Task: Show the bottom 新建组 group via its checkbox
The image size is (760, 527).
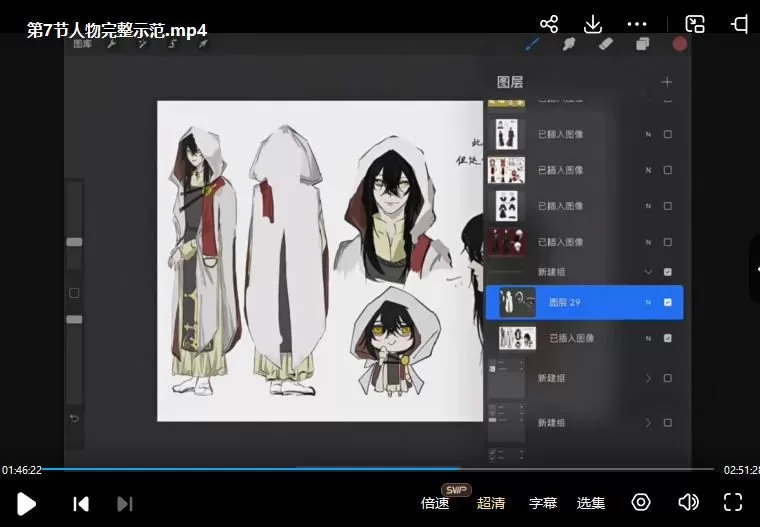Action: point(668,423)
